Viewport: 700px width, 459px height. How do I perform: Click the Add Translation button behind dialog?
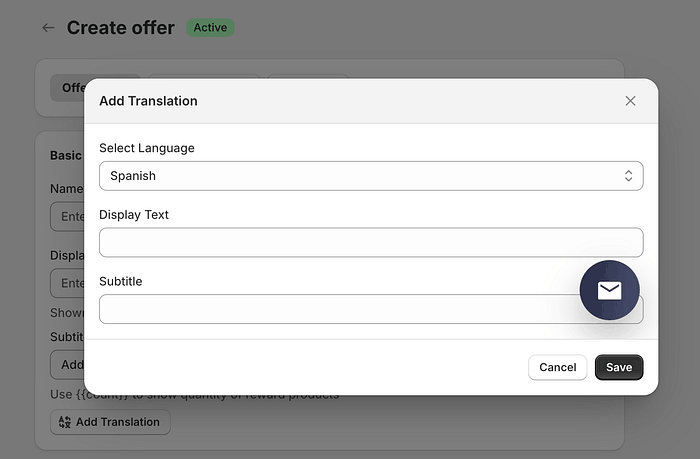(x=110, y=422)
